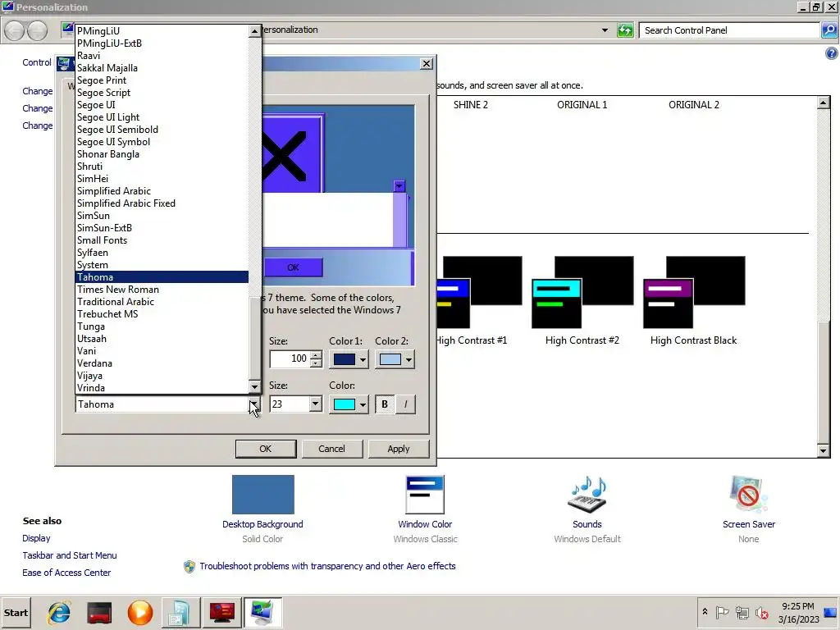840x630 pixels.
Task: Toggle italic font style
Action: point(405,404)
